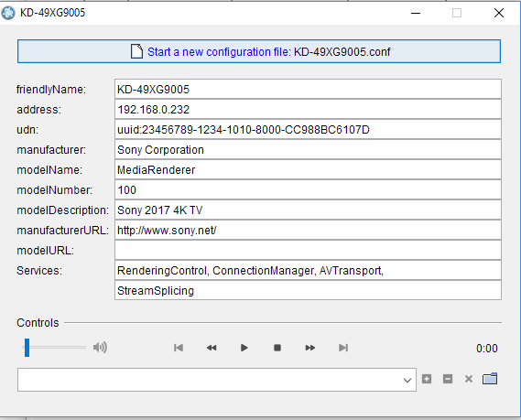Image resolution: width=521 pixels, height=420 pixels.
Task: Minimize the KD-49XG9005 window
Action: [x=416, y=13]
